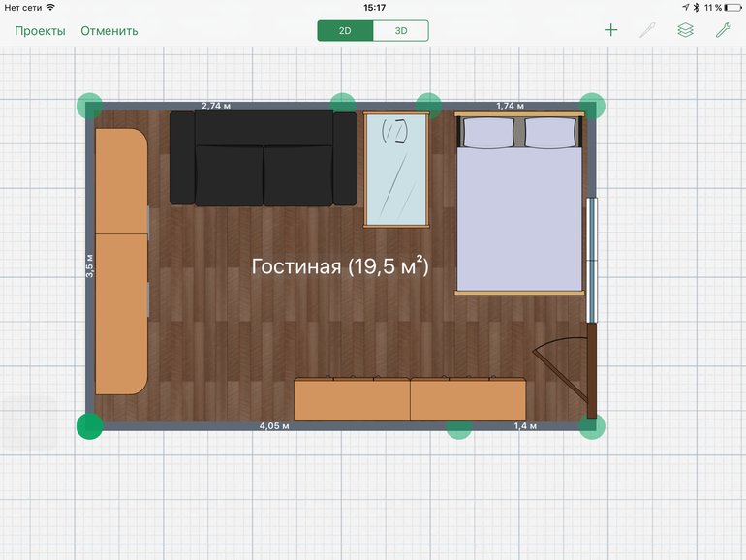Open the layers panel icon
The width and height of the screenshot is (746, 560).
point(685,30)
